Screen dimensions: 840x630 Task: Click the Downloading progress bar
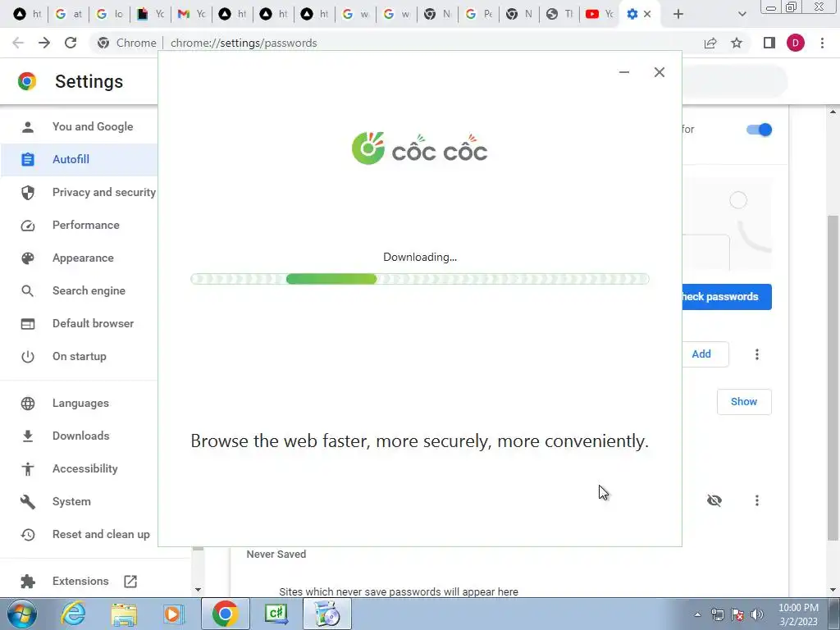420,279
